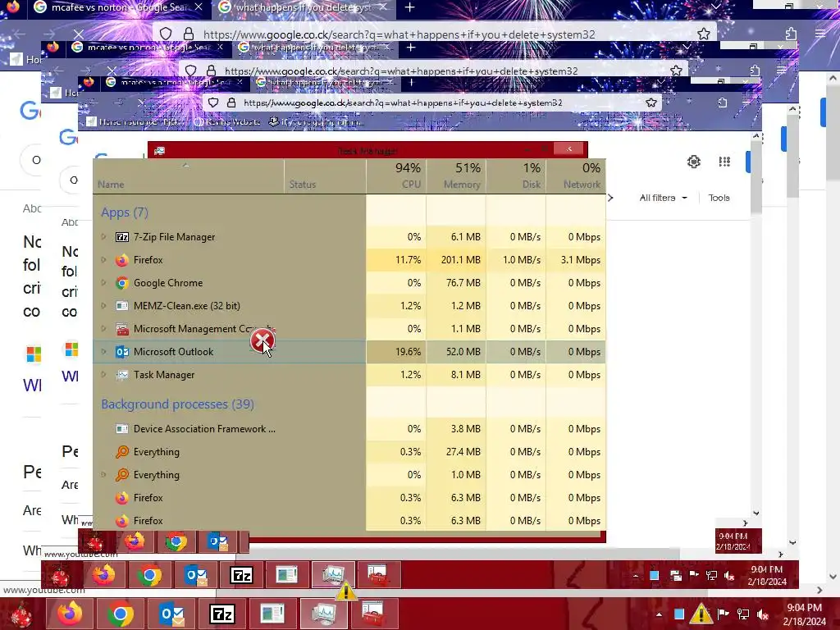Click the Status column header
The image size is (840, 630).
pyautogui.click(x=325, y=176)
